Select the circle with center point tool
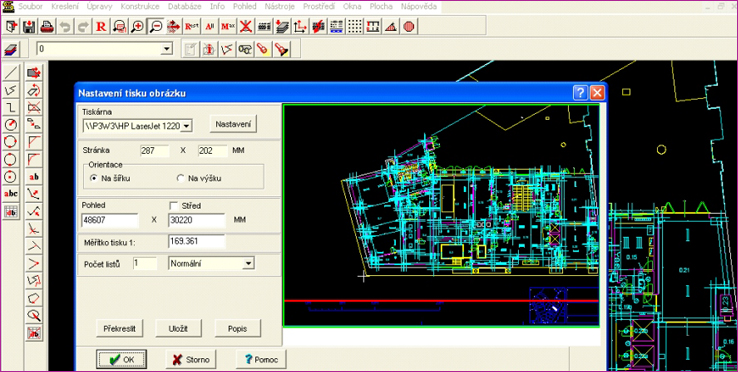The height and width of the screenshot is (372, 738). tap(10, 177)
